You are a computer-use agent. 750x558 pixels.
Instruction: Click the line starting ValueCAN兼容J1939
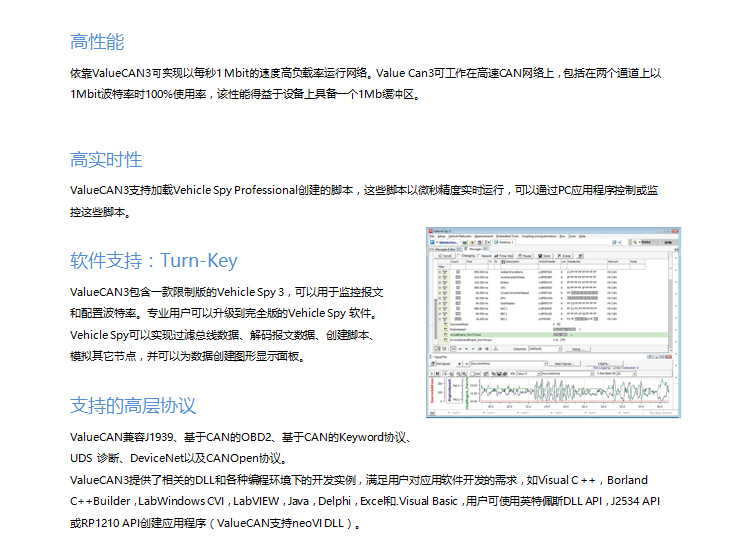click(241, 437)
